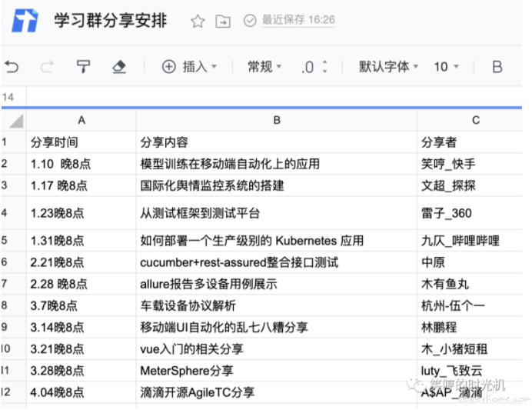Click cell 中原

[470, 262]
